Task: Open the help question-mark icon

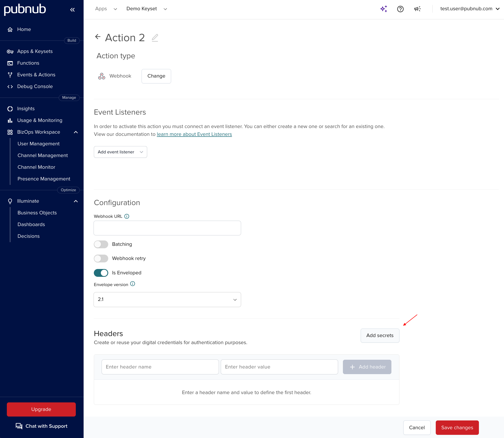Action: pos(400,9)
